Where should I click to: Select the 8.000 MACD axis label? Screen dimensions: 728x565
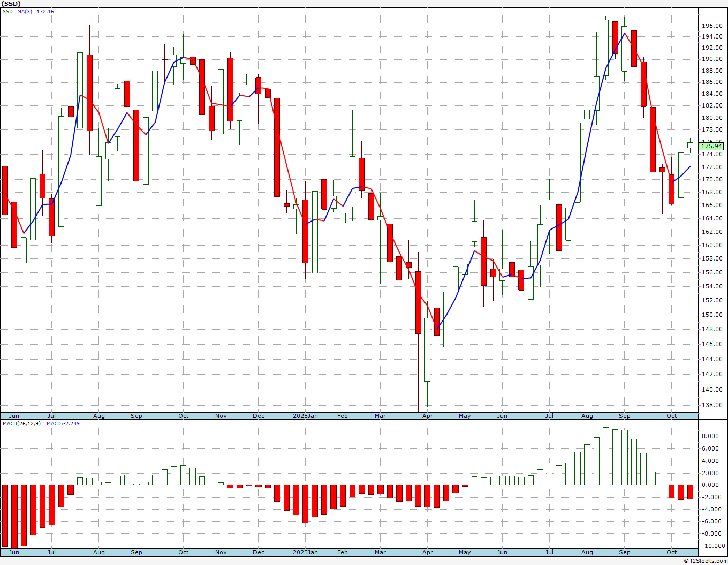[x=710, y=436]
